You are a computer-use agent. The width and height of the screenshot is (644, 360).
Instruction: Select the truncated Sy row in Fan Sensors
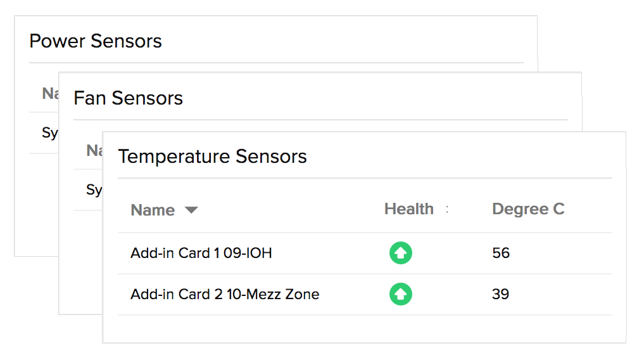click(88, 190)
